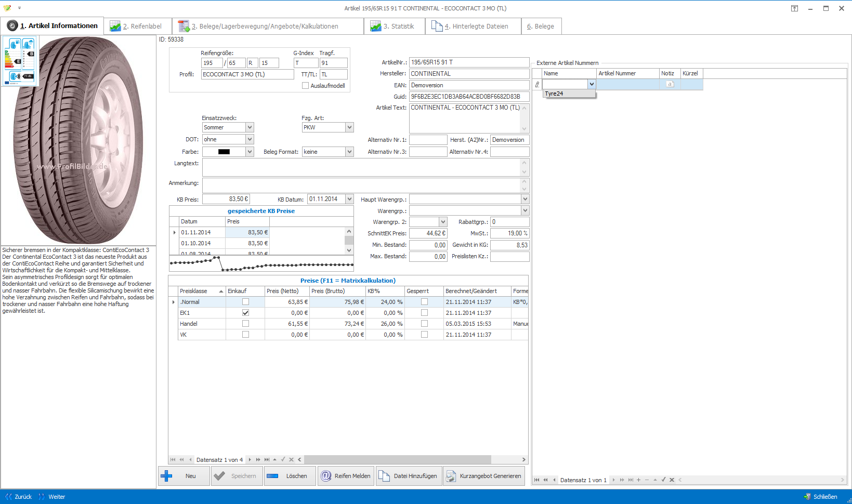This screenshot has width=852, height=504.
Task: Expand the Einsatzzweck dropdown
Action: (x=250, y=127)
